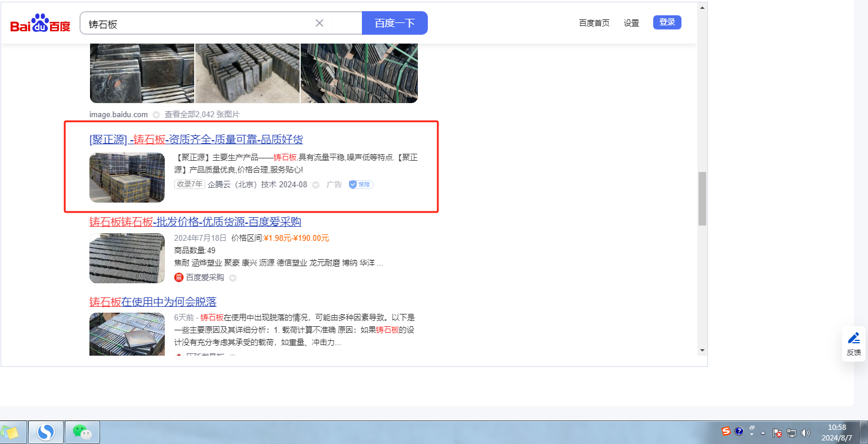Click the image.baidu.com source link

[119, 115]
